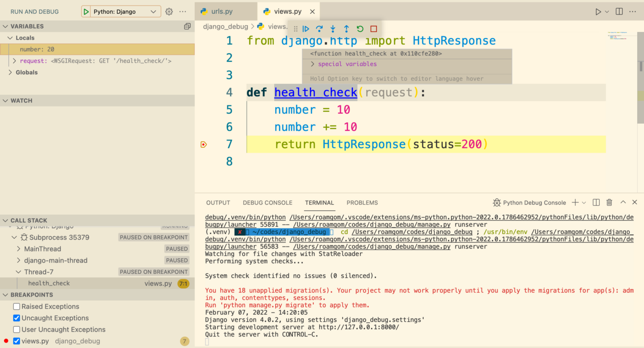644x348 pixels.
Task: Collapse all variables icon in Variables header
Action: click(187, 26)
